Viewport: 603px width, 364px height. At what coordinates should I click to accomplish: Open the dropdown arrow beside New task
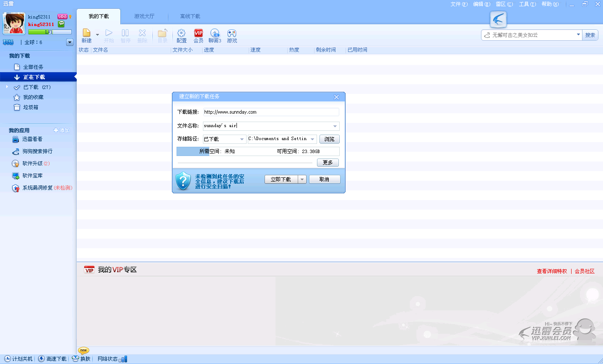(x=97, y=35)
